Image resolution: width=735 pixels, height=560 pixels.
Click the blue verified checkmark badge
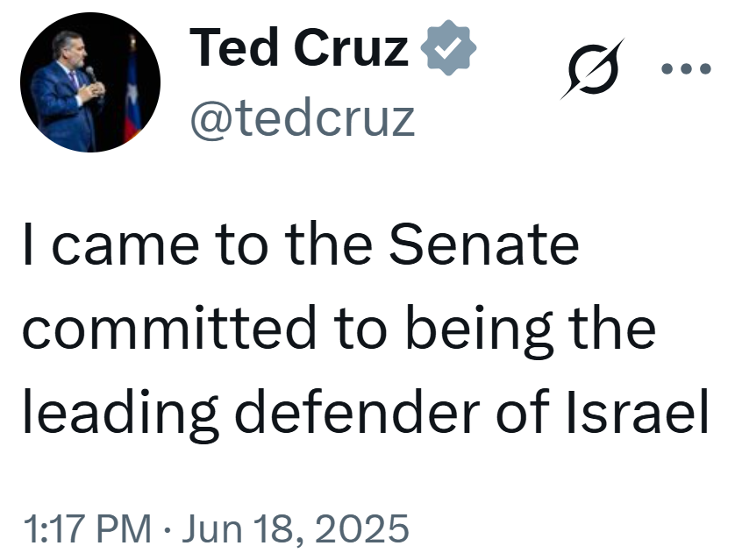(448, 47)
